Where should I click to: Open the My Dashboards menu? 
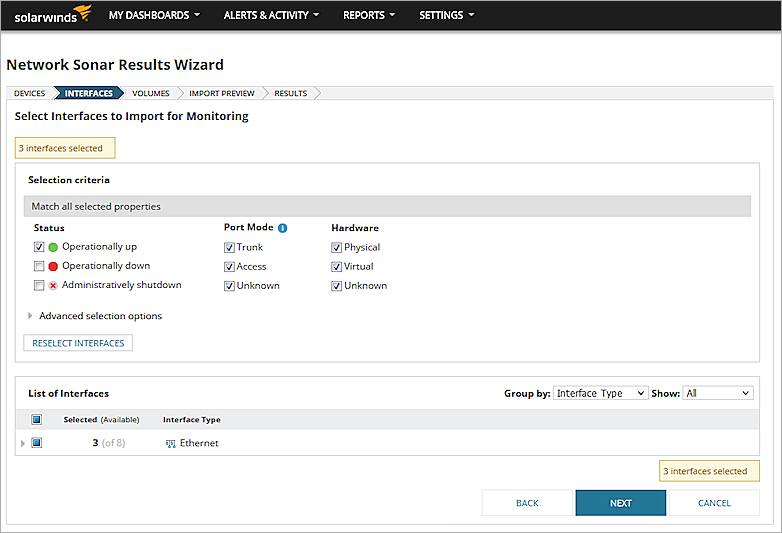pyautogui.click(x=154, y=15)
